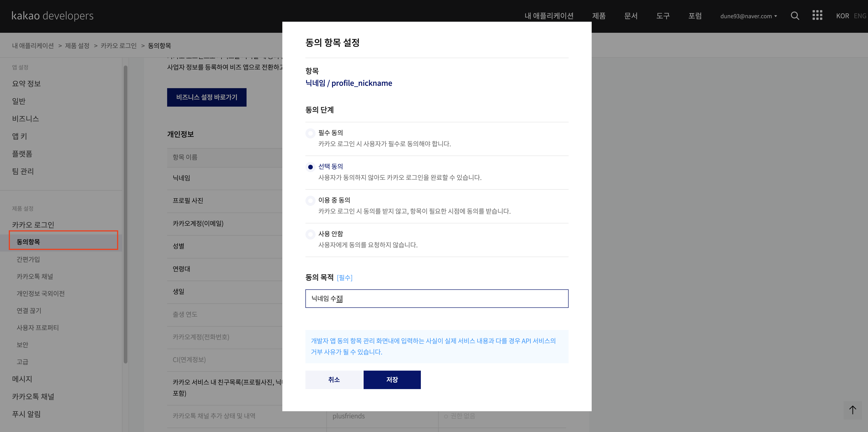Open the 제품 top menu
The width and height of the screenshot is (868, 432).
(599, 16)
